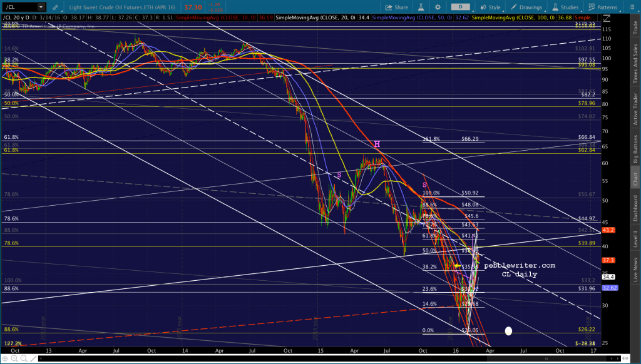The image size is (641, 364).
Task: Open the Patterns menu
Action: pos(603,7)
